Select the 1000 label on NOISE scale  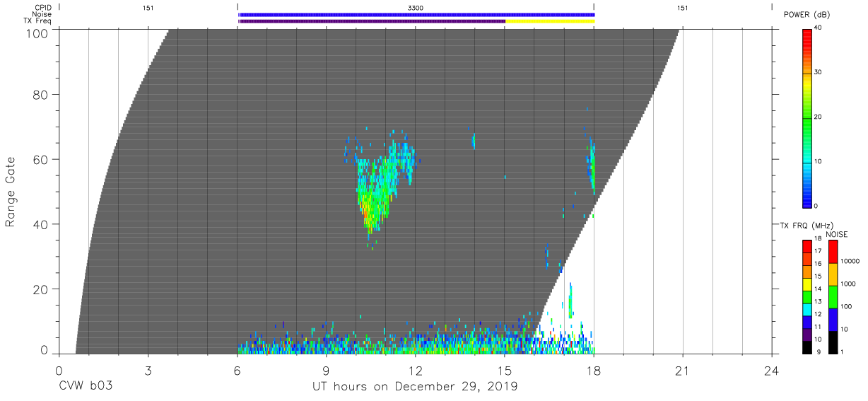click(x=848, y=284)
